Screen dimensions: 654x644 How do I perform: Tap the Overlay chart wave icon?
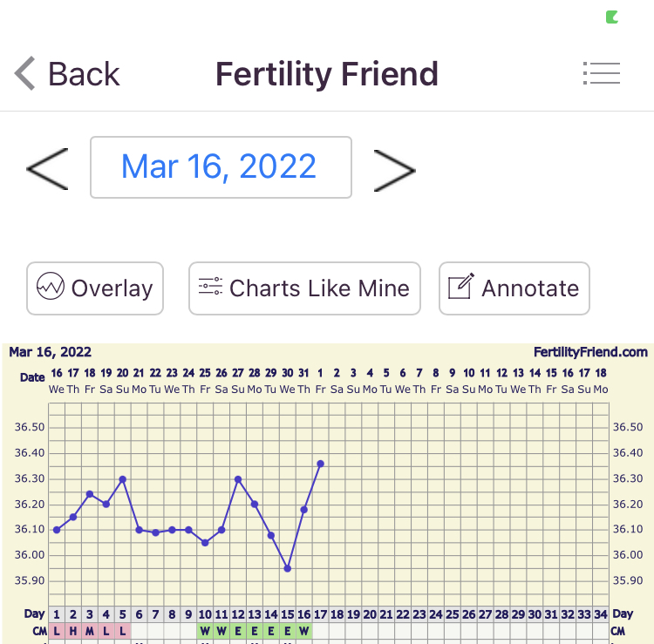(50, 287)
